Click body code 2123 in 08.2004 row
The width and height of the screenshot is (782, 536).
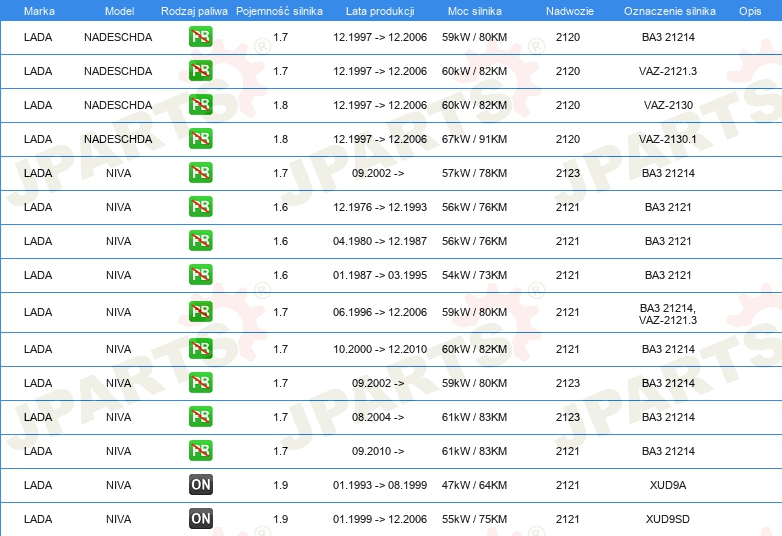(x=568, y=417)
